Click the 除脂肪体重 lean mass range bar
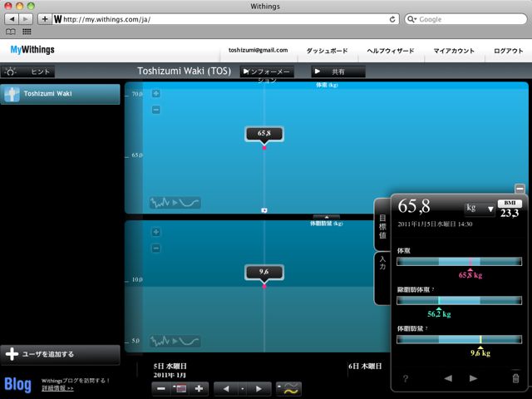 [459, 300]
